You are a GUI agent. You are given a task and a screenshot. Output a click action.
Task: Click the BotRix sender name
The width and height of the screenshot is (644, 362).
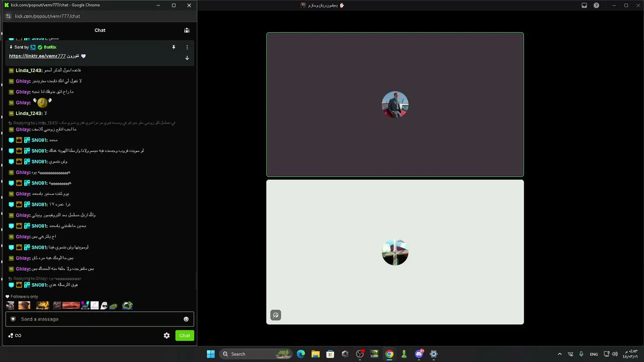coord(50,47)
